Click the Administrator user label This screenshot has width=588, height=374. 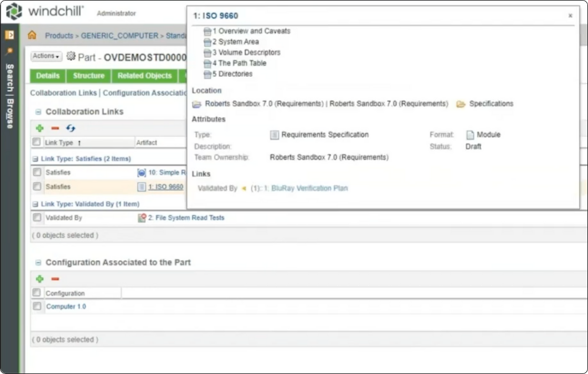point(116,13)
